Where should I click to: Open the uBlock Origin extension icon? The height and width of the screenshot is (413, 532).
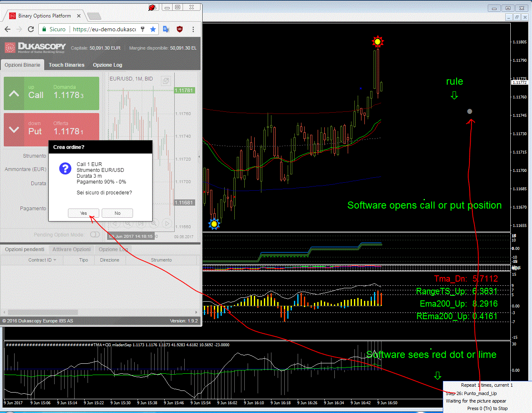(x=179, y=29)
